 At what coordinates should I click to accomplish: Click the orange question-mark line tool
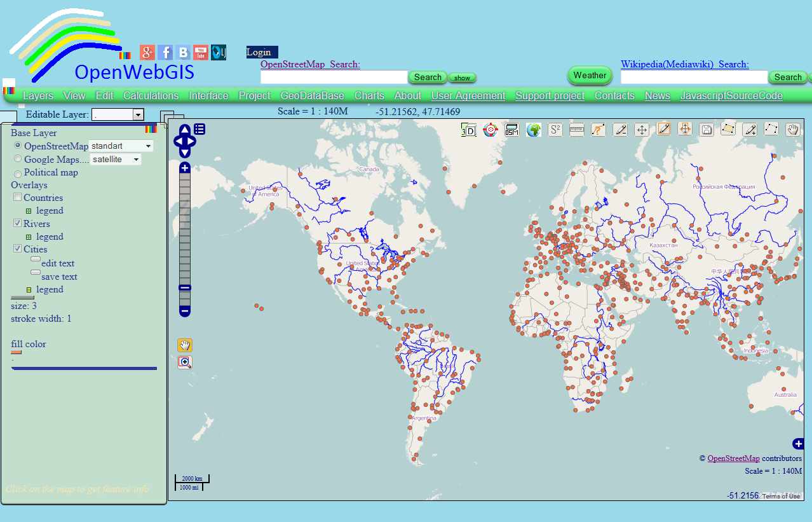[x=599, y=130]
